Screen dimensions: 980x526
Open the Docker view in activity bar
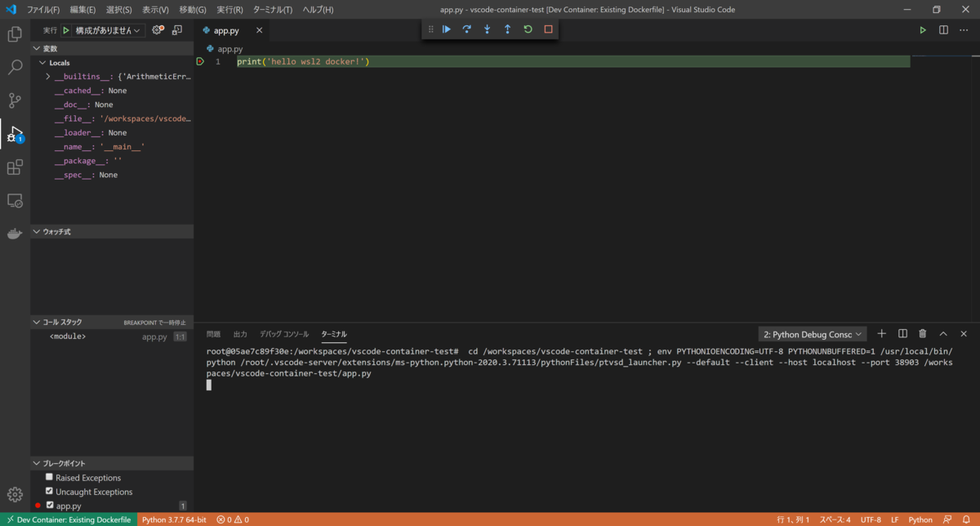click(x=15, y=234)
